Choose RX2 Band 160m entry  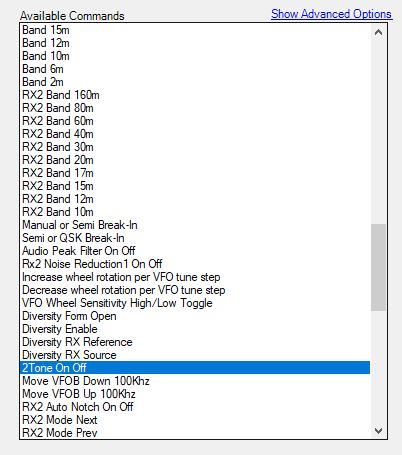[195, 95]
